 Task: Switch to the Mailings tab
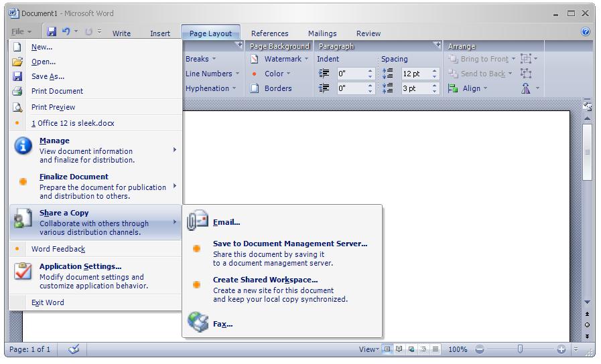pyautogui.click(x=322, y=33)
